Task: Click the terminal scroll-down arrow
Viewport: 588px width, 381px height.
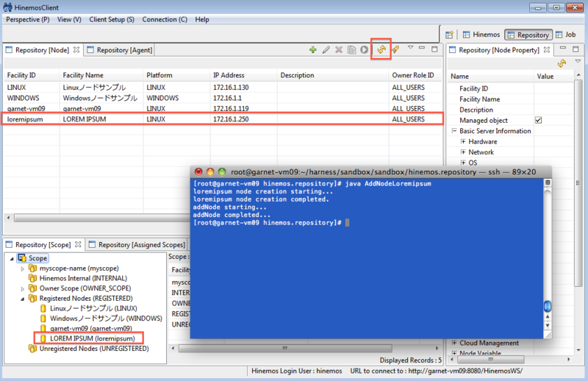Action: click(x=548, y=325)
